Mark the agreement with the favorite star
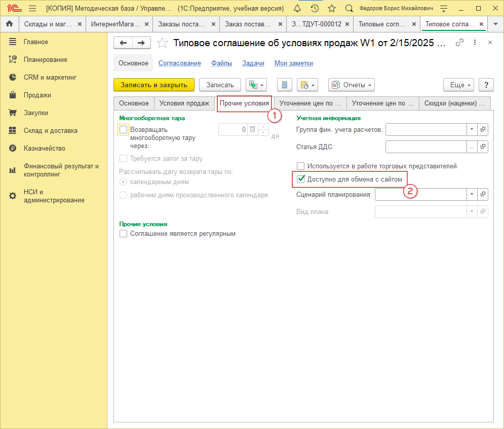The height and width of the screenshot is (429, 504). (162, 43)
